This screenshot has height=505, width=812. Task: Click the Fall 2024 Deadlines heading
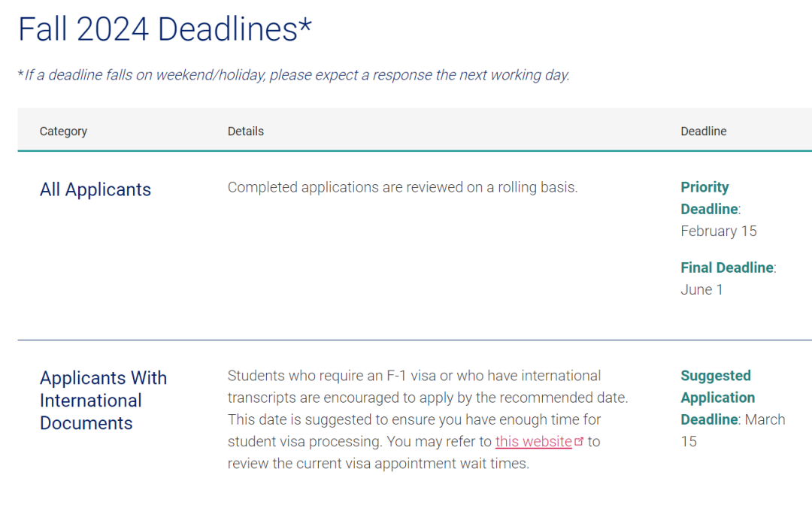pos(165,29)
